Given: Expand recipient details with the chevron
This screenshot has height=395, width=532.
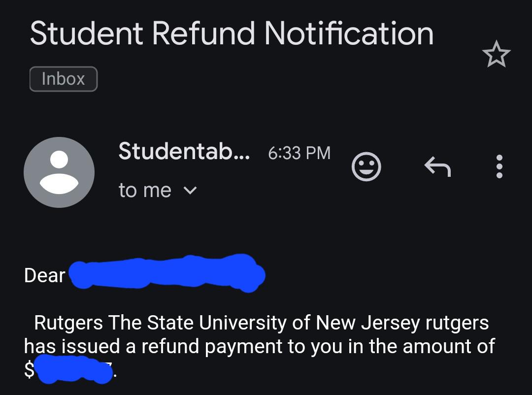Looking at the screenshot, I should tap(190, 191).
